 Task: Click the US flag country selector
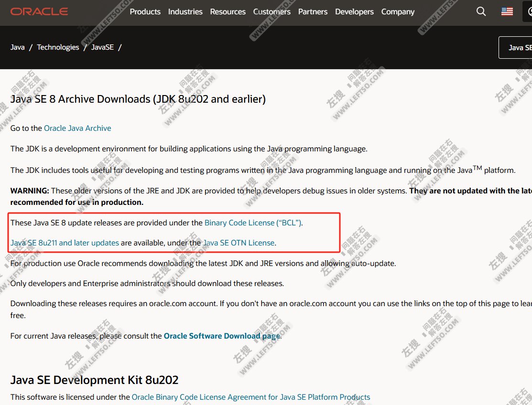(507, 11)
